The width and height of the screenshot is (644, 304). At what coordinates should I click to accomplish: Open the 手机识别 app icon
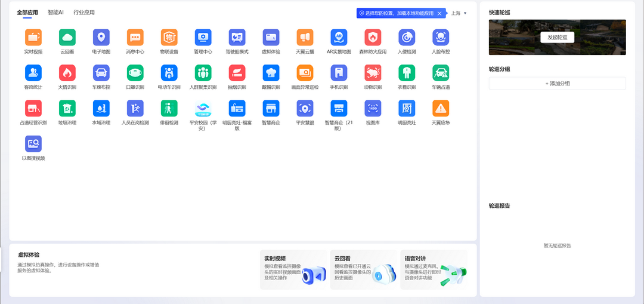point(339,73)
